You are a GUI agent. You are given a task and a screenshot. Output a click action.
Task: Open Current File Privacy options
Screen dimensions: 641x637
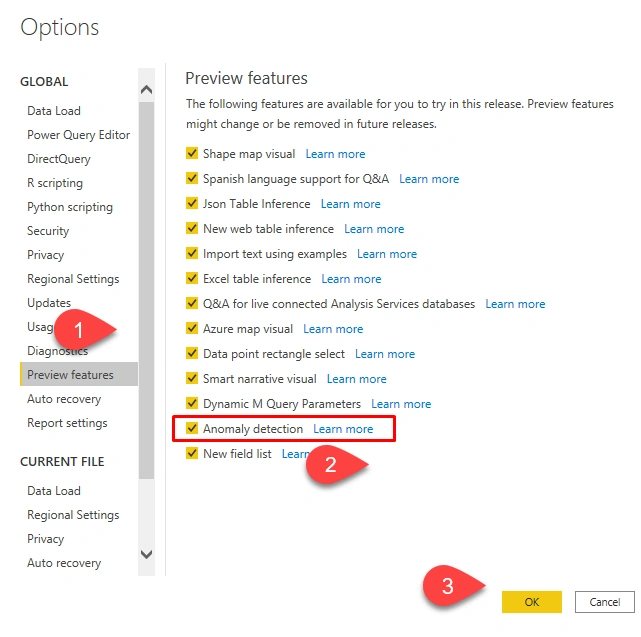coord(45,539)
